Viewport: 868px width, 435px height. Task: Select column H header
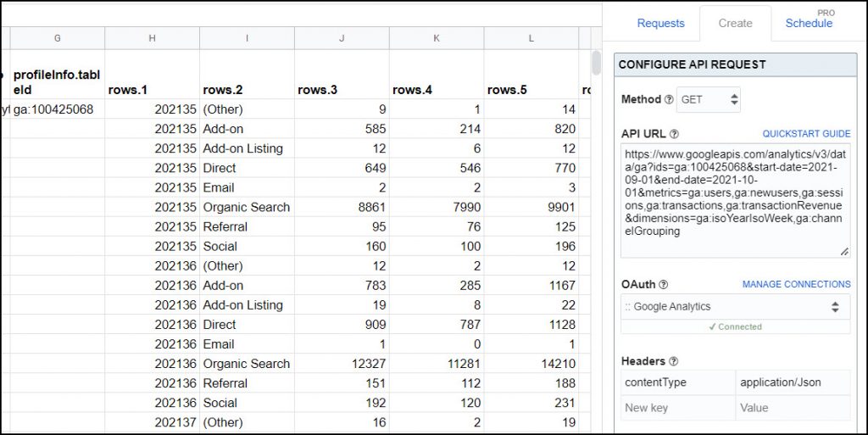click(x=153, y=38)
